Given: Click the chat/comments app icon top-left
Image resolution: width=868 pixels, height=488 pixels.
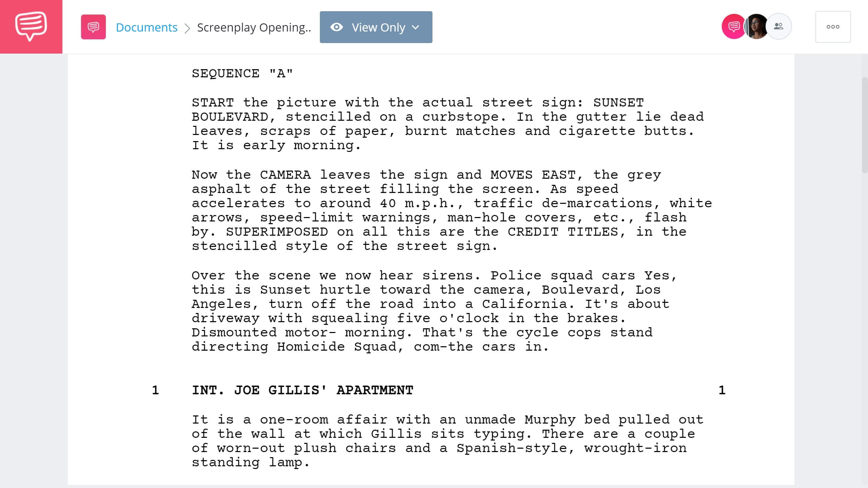Looking at the screenshot, I should [x=31, y=26].
